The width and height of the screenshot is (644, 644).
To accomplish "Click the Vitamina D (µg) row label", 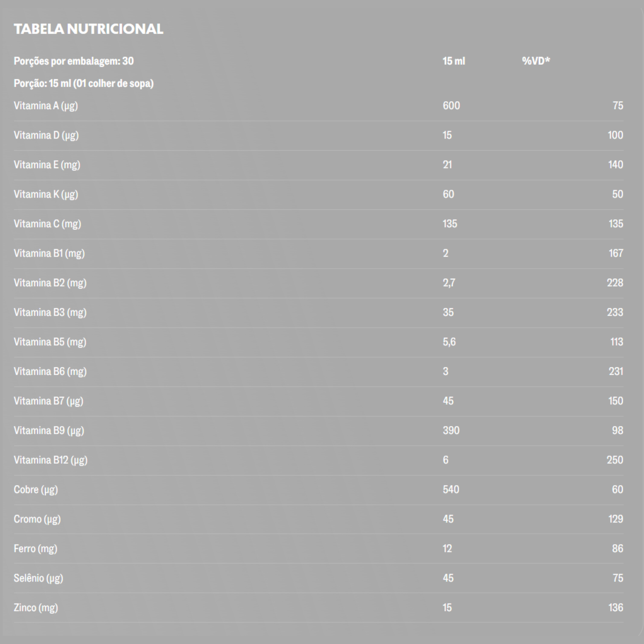I will tap(46, 135).
